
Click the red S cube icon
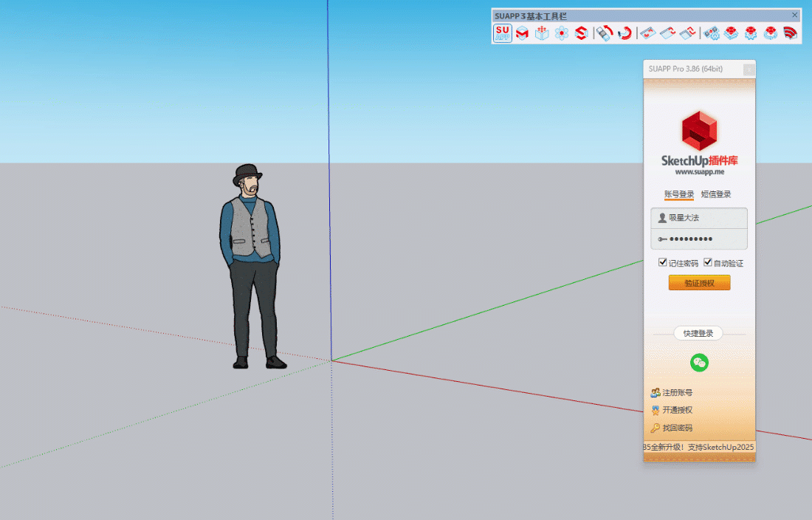click(x=581, y=33)
